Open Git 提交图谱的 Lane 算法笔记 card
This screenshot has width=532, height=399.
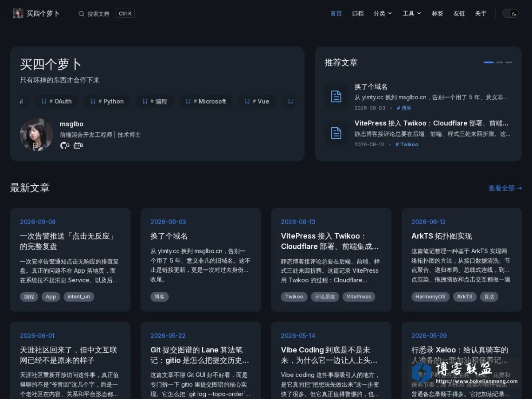pyautogui.click(x=201, y=360)
